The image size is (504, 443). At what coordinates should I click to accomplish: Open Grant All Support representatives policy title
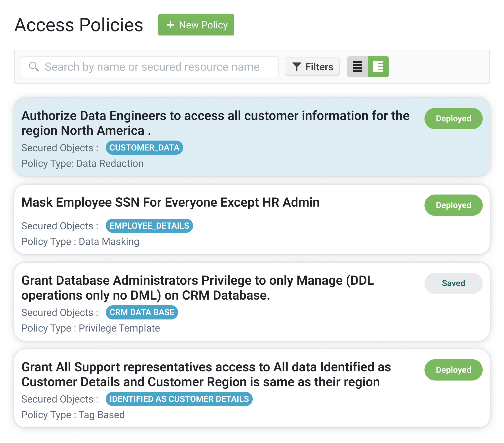tap(206, 374)
